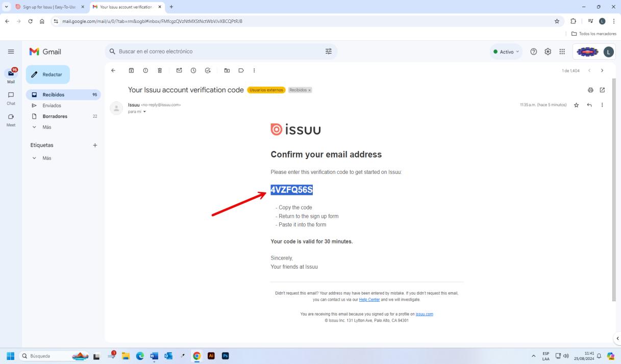Go back to inbox with the arrow
Screen dimensions: 621x364
point(113,70)
